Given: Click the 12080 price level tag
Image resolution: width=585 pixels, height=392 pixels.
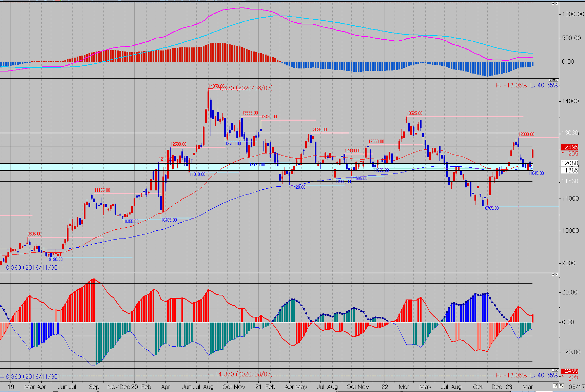Looking at the screenshot, I should (x=570, y=163).
